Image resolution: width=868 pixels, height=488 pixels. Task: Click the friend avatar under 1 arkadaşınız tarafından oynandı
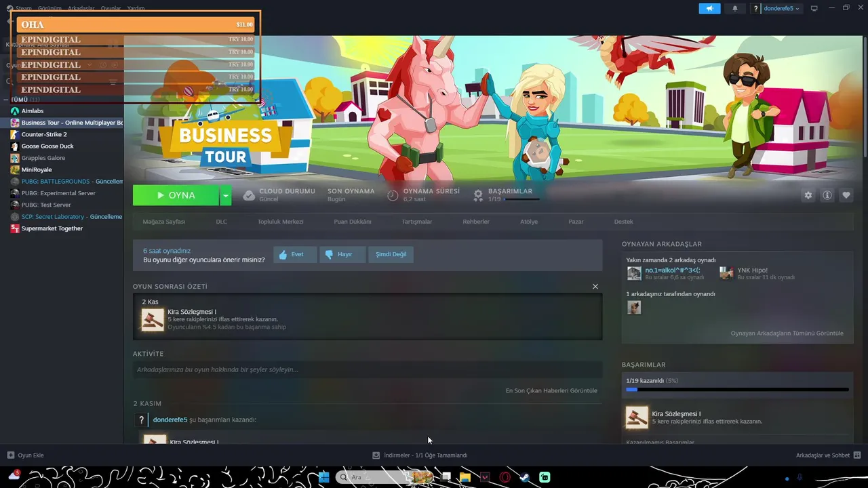point(634,308)
